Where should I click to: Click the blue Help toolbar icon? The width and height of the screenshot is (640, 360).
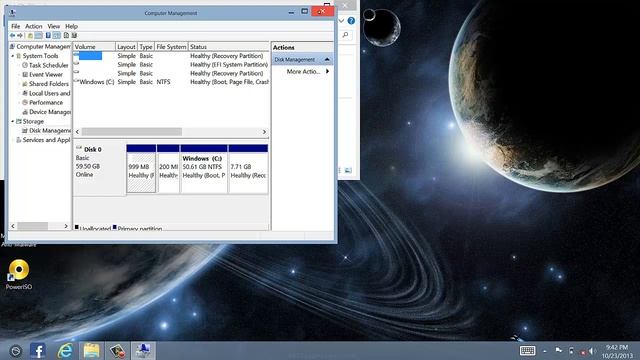(48, 36)
